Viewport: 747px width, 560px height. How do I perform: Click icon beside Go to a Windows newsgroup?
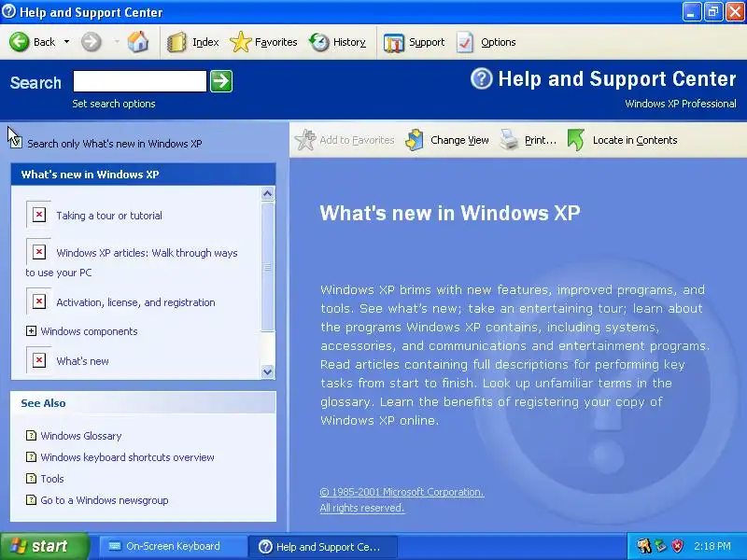[x=31, y=499]
